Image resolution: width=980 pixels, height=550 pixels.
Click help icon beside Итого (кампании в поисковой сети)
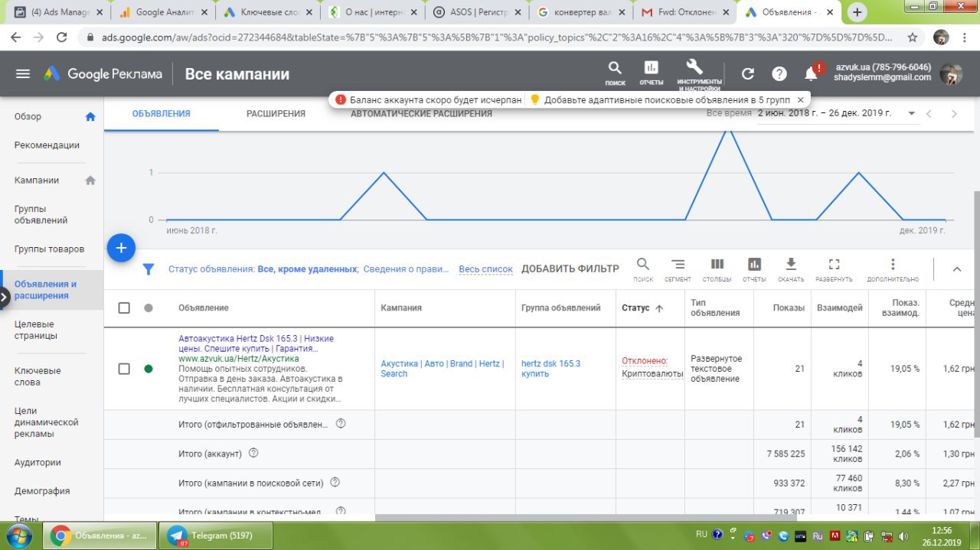[x=335, y=483]
